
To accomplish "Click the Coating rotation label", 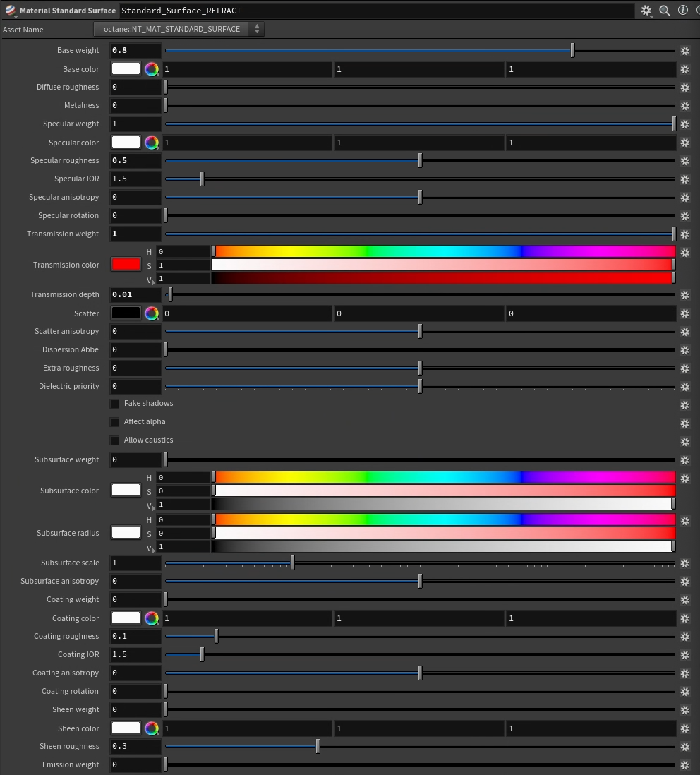I will point(70,692).
